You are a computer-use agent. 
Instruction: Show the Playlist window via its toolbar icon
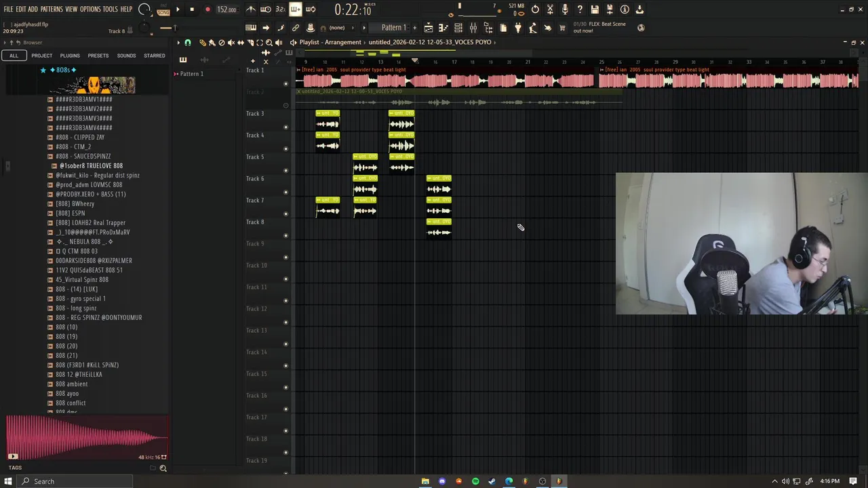point(429,28)
